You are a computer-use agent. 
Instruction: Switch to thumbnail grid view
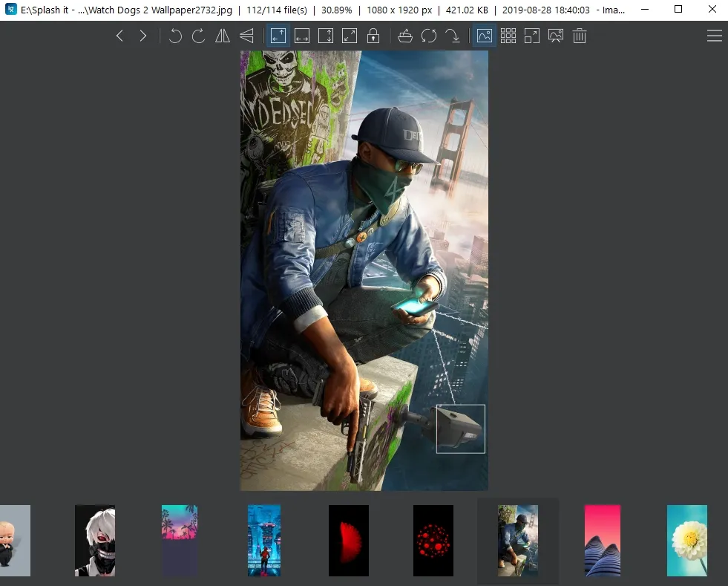point(508,36)
